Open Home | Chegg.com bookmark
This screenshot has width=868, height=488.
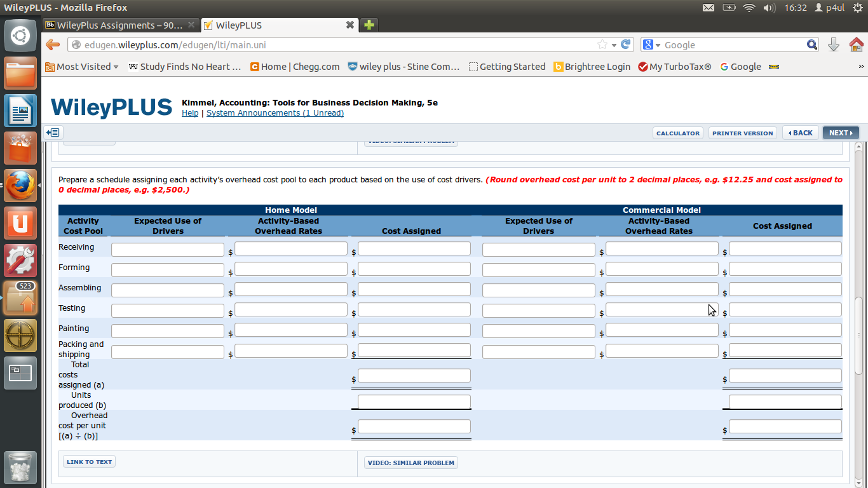(295, 67)
